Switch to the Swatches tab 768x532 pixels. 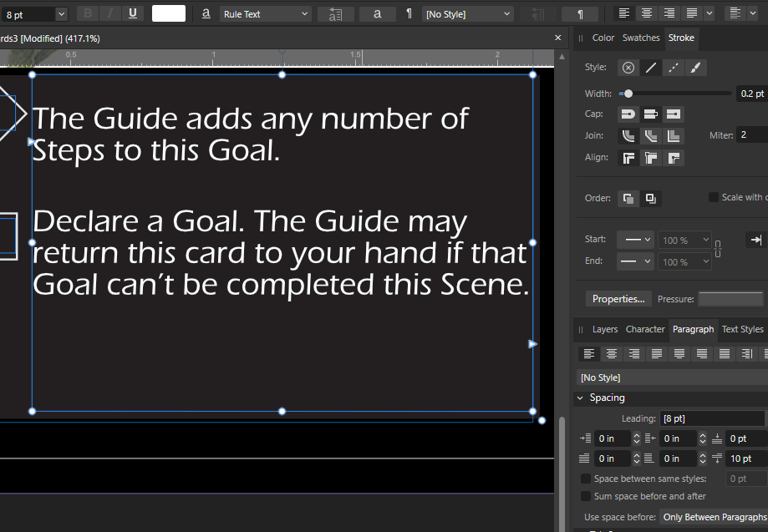641,38
